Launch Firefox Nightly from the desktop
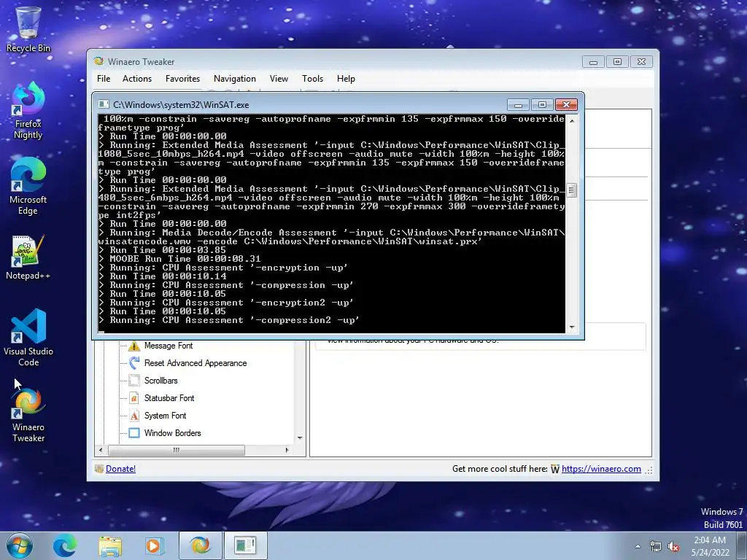This screenshot has height=560, width=747. click(x=28, y=111)
